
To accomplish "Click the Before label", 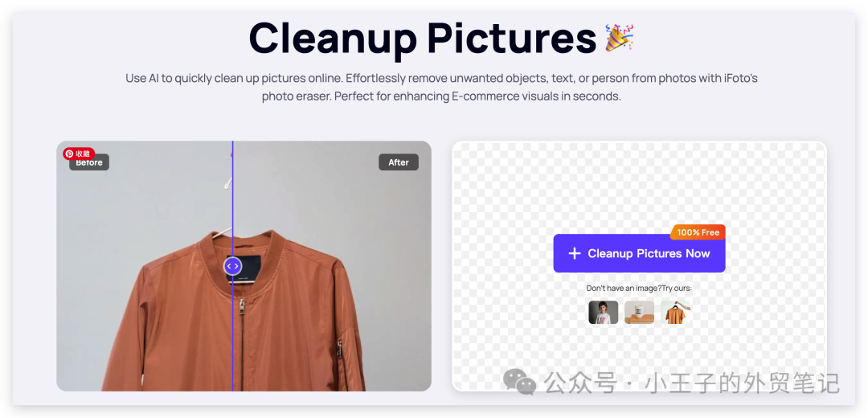I will point(89,163).
